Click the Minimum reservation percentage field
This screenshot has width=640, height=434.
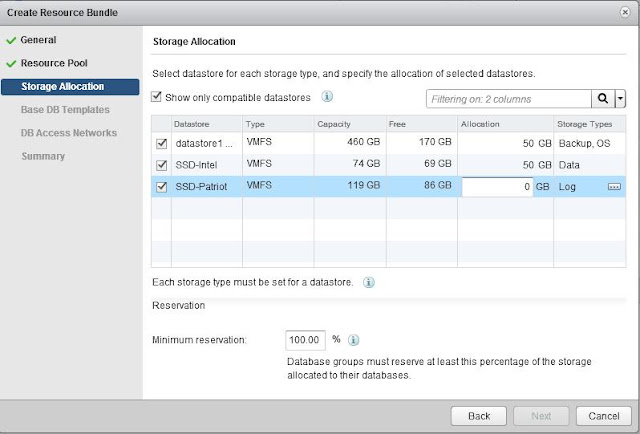pos(306,340)
